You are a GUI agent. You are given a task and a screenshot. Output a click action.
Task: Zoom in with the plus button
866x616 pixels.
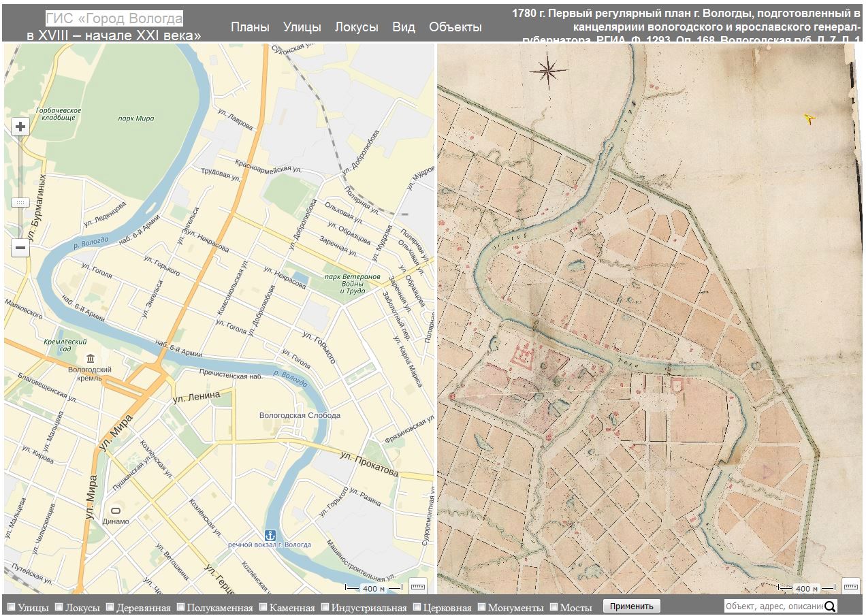point(20,127)
